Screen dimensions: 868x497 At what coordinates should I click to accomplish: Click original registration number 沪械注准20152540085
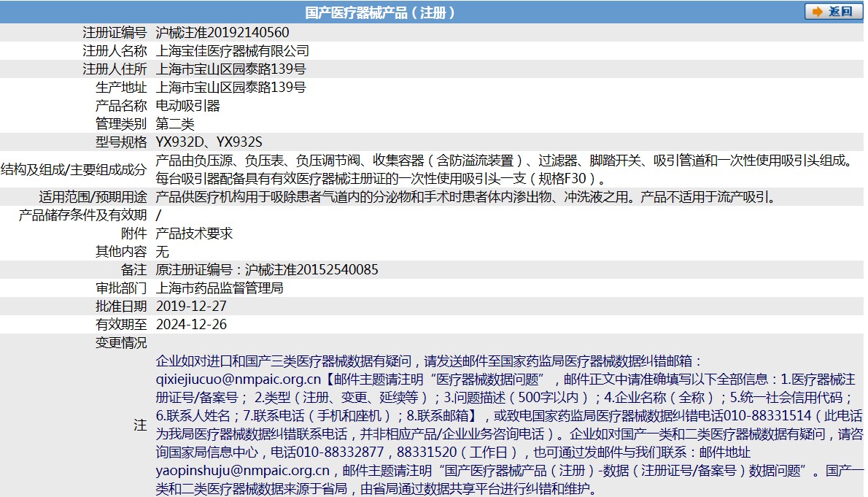[x=311, y=270]
